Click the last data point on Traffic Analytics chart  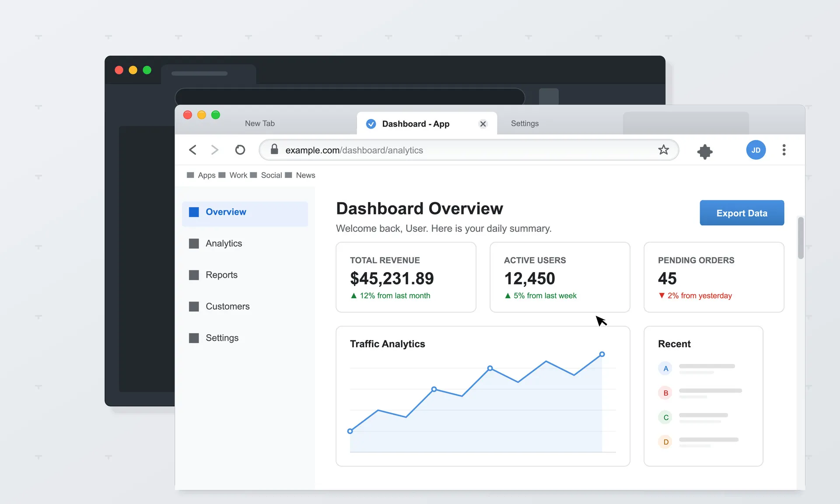click(x=602, y=354)
